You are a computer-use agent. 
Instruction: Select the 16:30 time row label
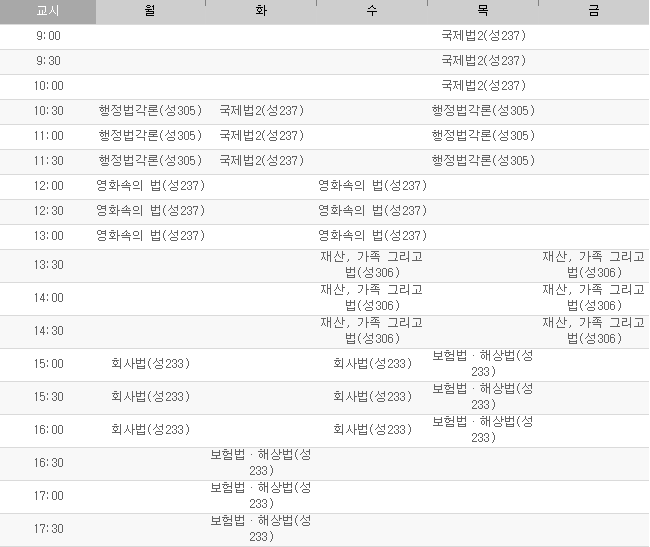coord(49,463)
